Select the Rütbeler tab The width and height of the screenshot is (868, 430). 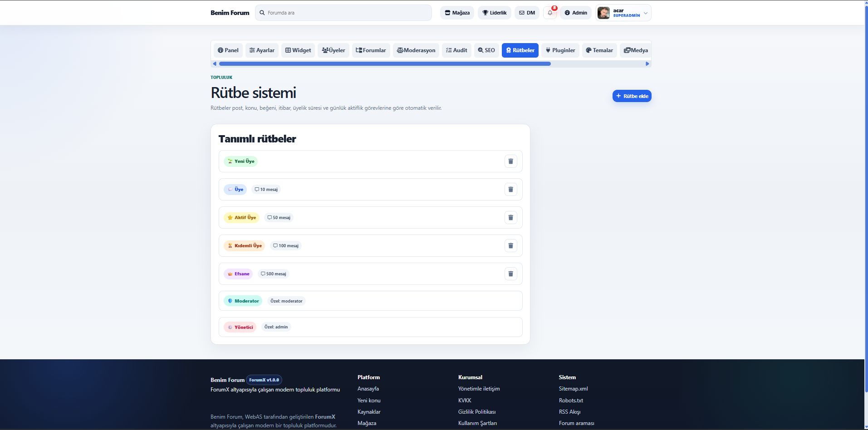pyautogui.click(x=520, y=50)
